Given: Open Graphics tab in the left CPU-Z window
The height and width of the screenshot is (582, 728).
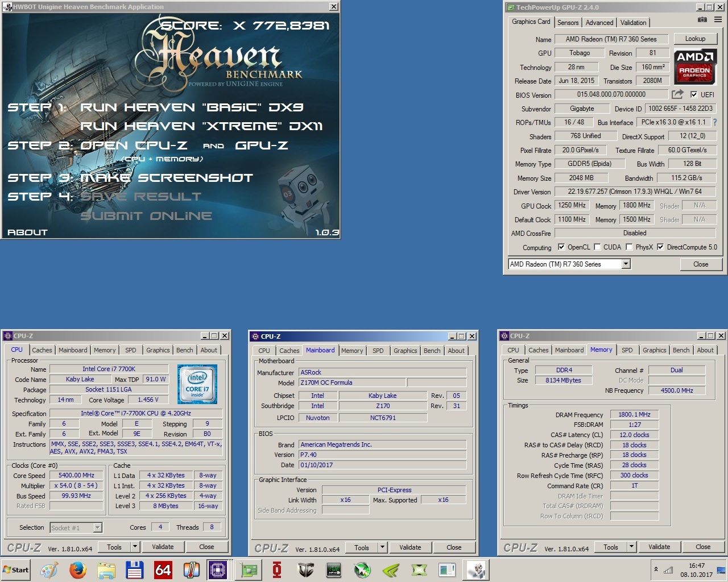Looking at the screenshot, I should point(158,350).
